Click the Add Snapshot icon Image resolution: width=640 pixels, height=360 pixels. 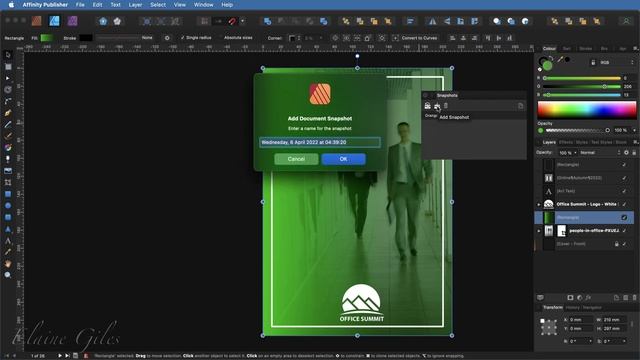tap(437, 106)
